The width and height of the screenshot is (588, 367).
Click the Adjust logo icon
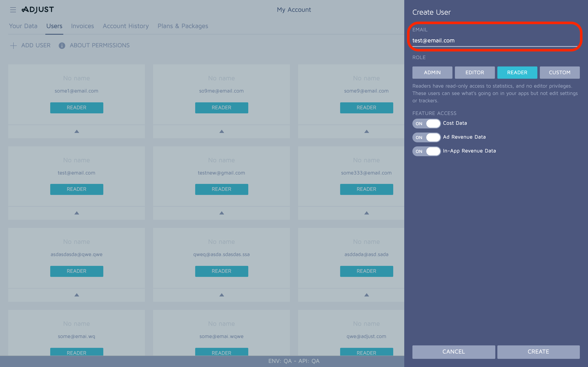(37, 9)
